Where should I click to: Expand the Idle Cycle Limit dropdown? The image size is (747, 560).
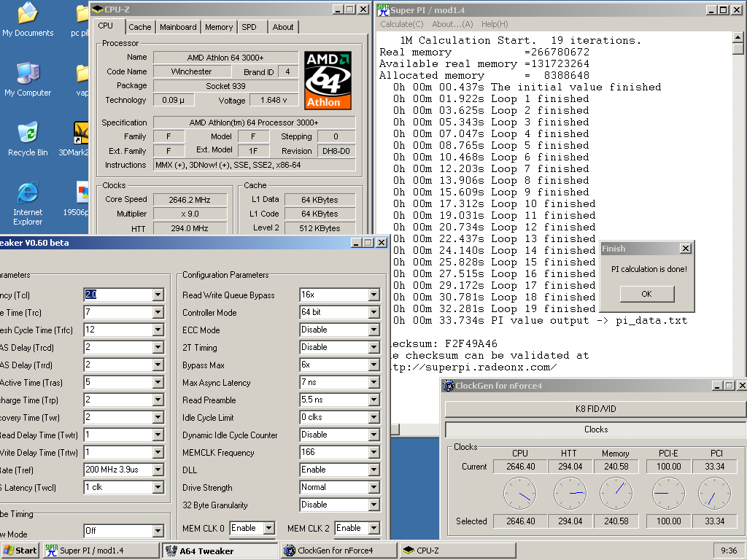(x=374, y=418)
